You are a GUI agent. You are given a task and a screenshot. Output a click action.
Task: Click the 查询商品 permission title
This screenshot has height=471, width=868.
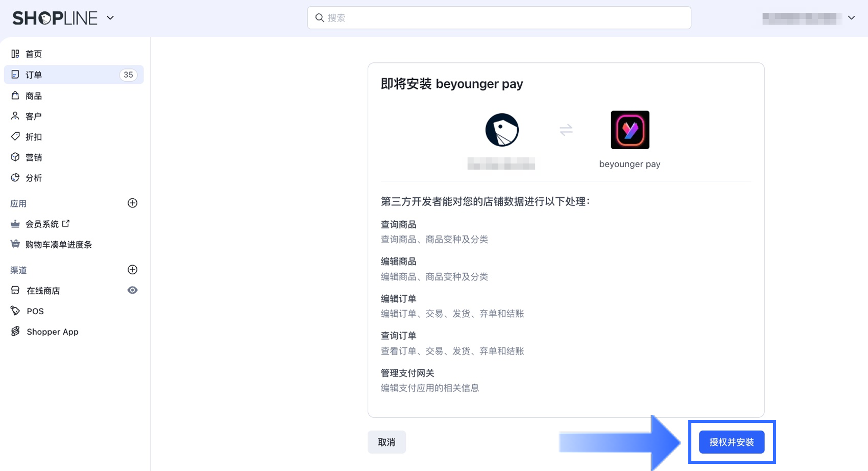click(x=398, y=224)
